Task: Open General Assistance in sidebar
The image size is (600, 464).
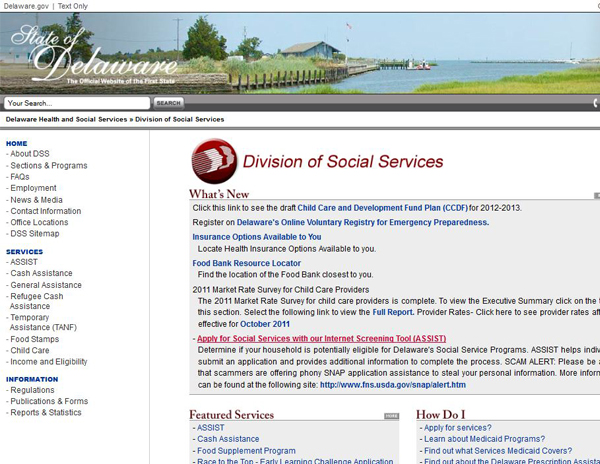Action: click(46, 285)
